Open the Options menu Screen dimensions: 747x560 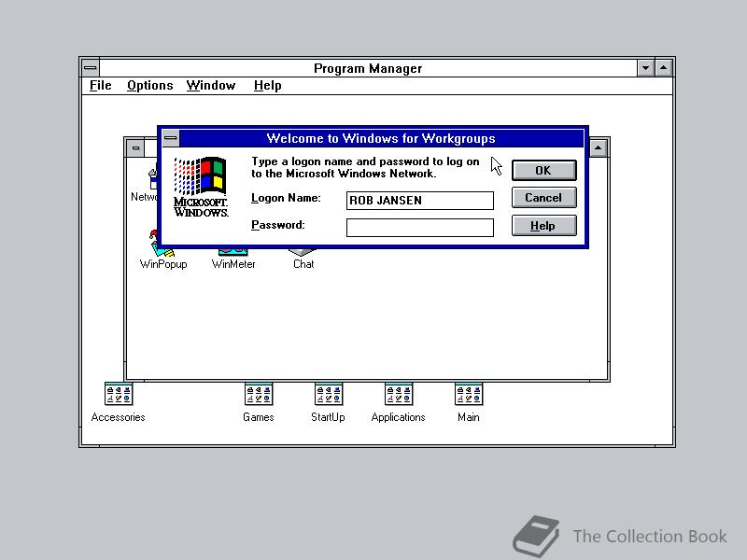pos(149,85)
